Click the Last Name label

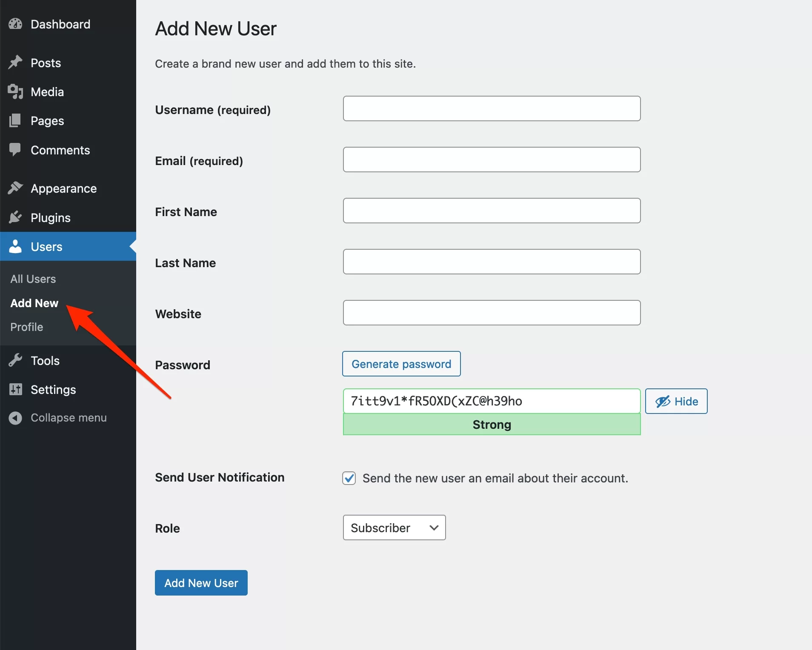185,263
